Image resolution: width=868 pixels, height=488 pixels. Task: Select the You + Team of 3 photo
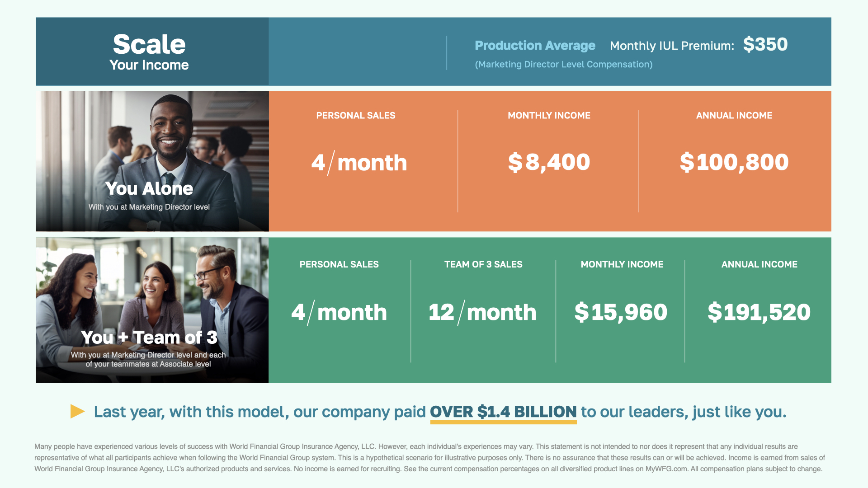click(x=152, y=310)
